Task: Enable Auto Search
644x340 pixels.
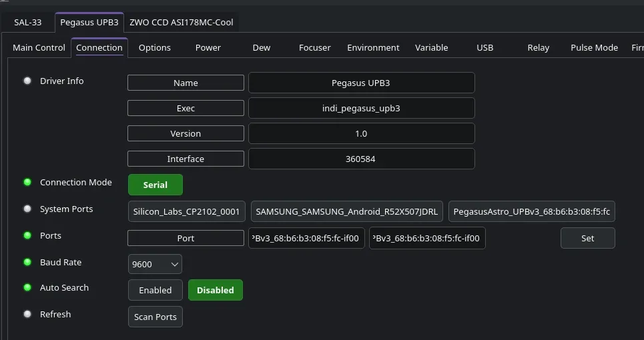Action: coord(155,290)
